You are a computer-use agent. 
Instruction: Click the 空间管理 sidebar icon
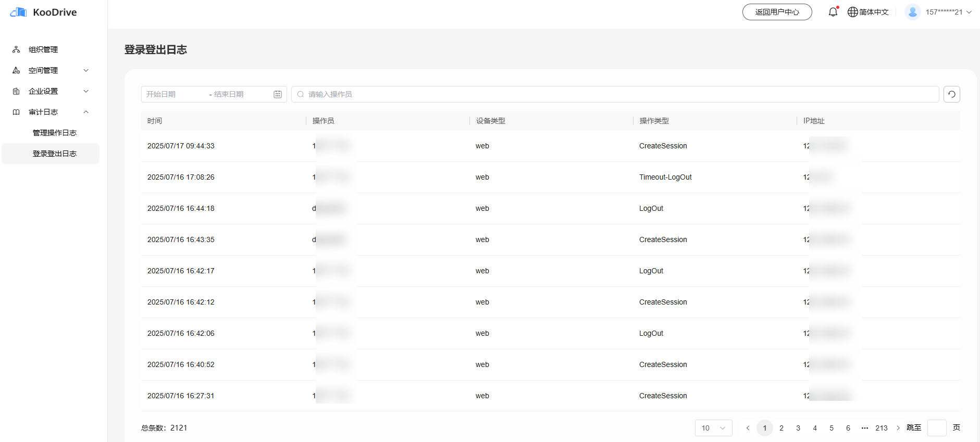[16, 70]
